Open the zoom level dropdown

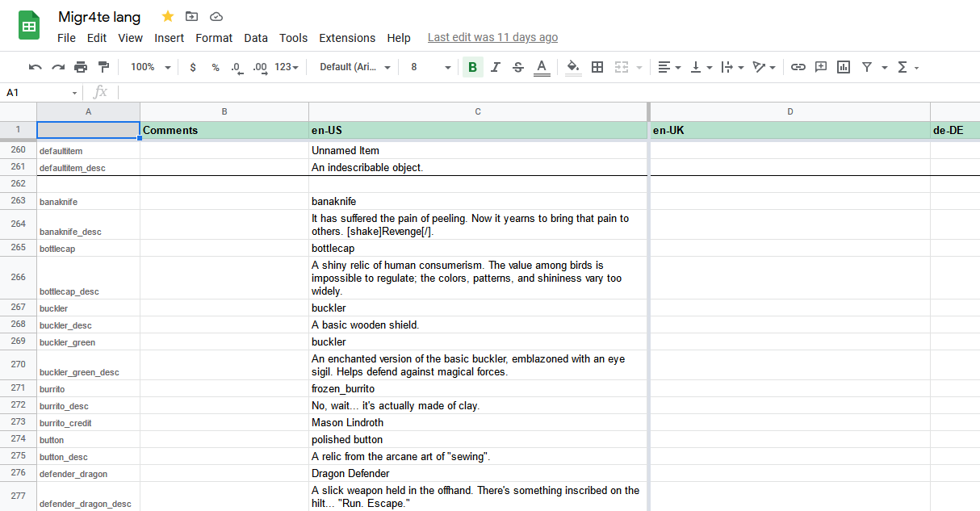150,67
